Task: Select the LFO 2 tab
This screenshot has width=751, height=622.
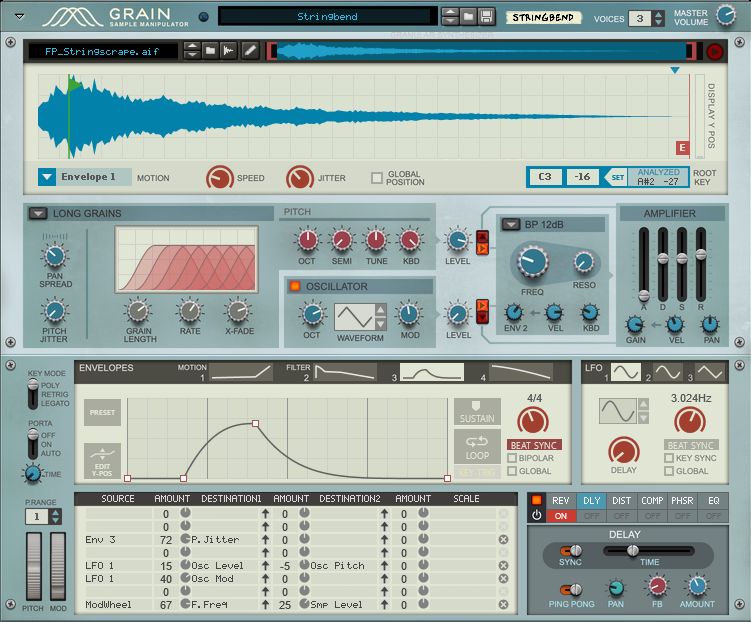Action: pyautogui.click(x=668, y=372)
